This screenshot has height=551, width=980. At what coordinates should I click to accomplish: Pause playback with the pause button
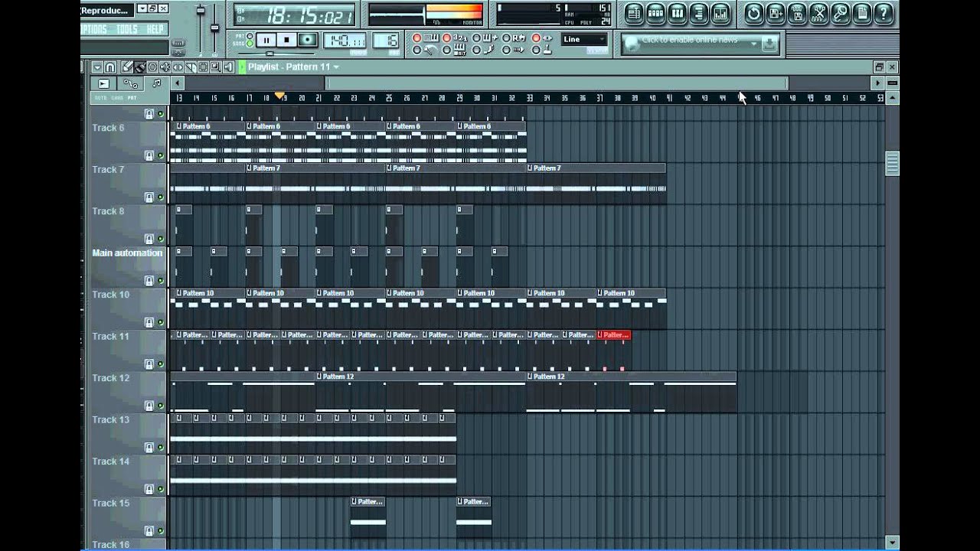coord(266,40)
